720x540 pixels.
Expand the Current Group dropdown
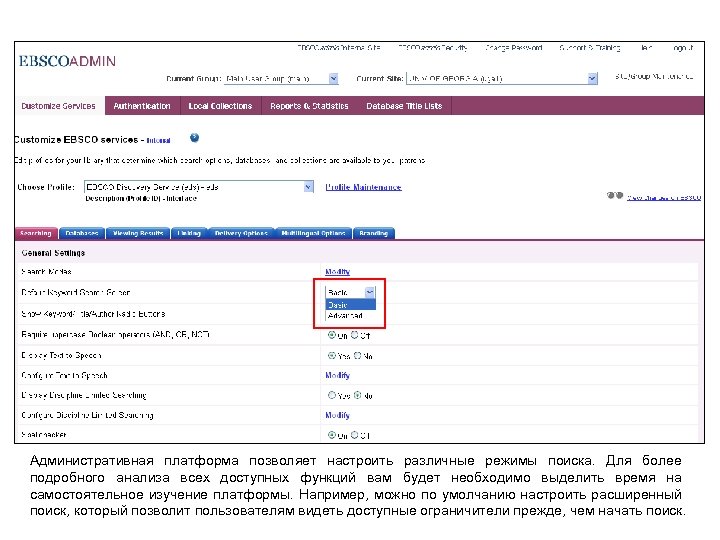[334, 79]
